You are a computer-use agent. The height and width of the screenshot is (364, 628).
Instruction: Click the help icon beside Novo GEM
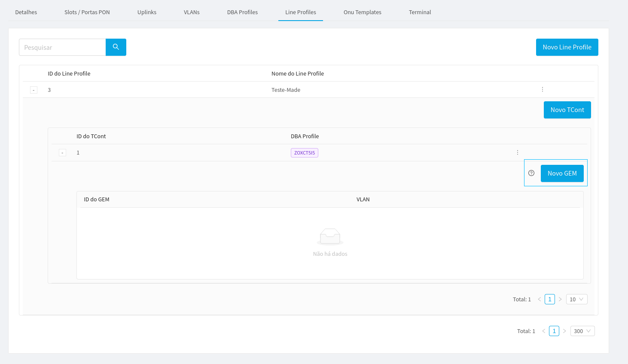click(531, 173)
